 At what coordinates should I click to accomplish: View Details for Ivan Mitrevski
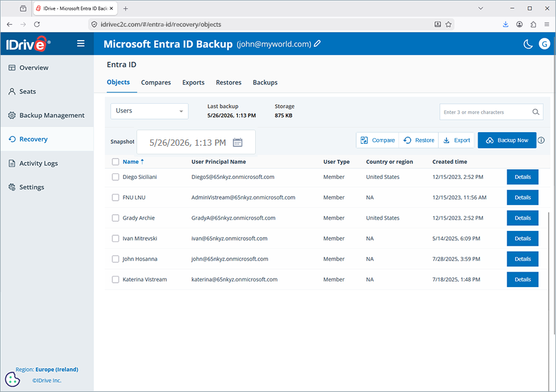522,238
